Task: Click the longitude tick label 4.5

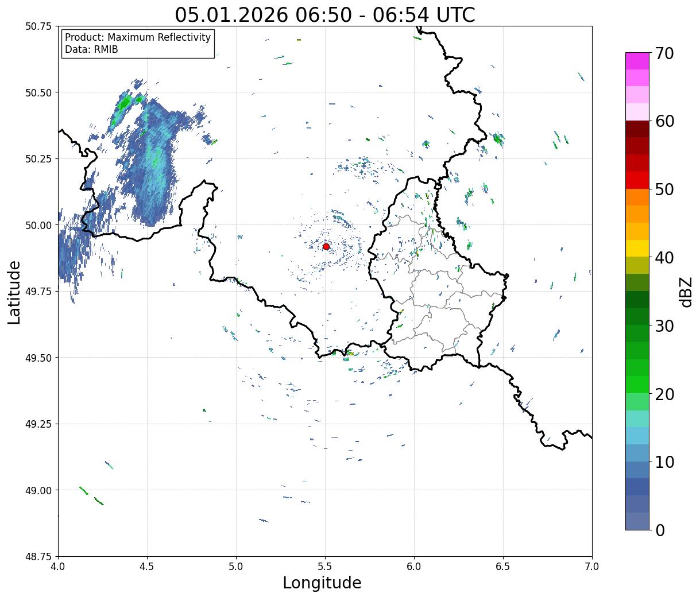Action: click(x=147, y=567)
